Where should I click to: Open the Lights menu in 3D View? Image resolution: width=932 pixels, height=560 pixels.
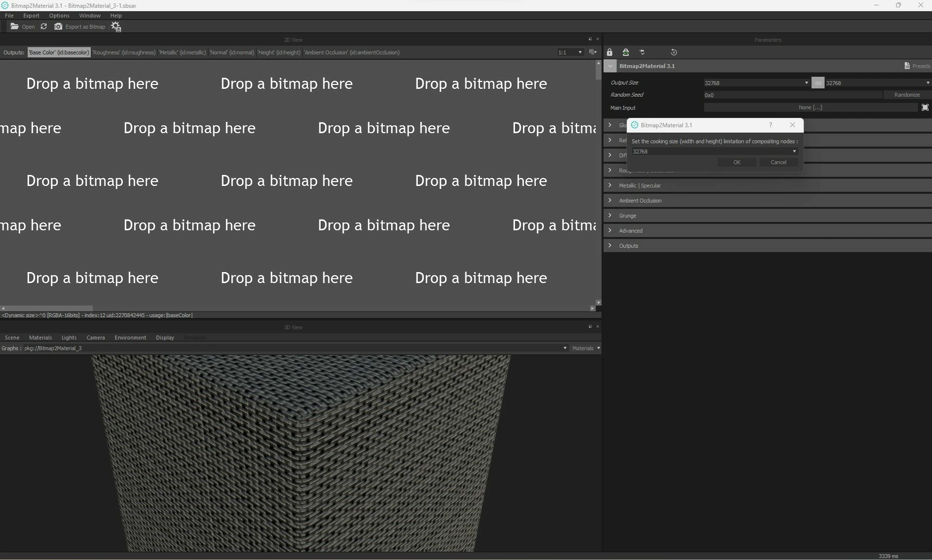69,338
